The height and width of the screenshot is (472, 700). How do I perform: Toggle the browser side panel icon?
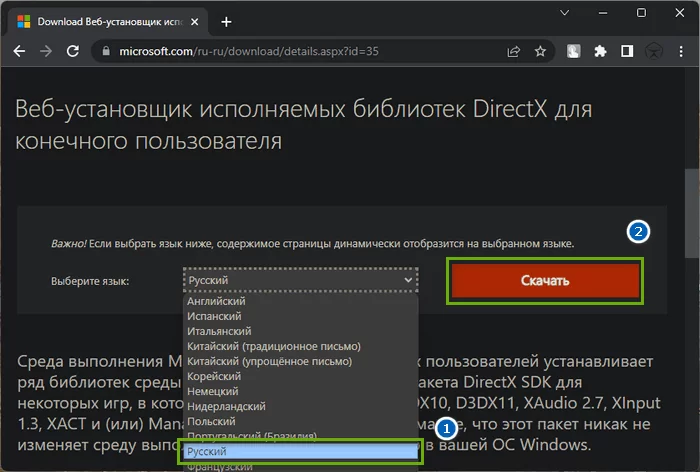point(626,51)
